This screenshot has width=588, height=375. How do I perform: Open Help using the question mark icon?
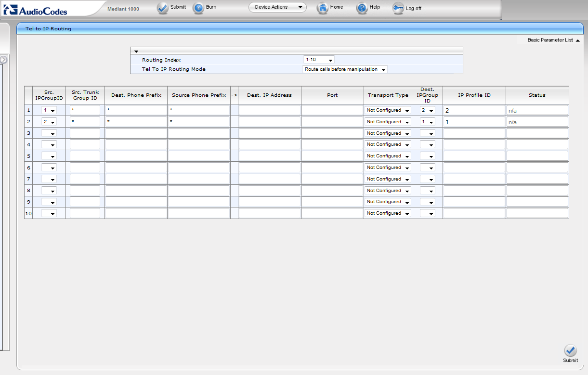click(362, 8)
